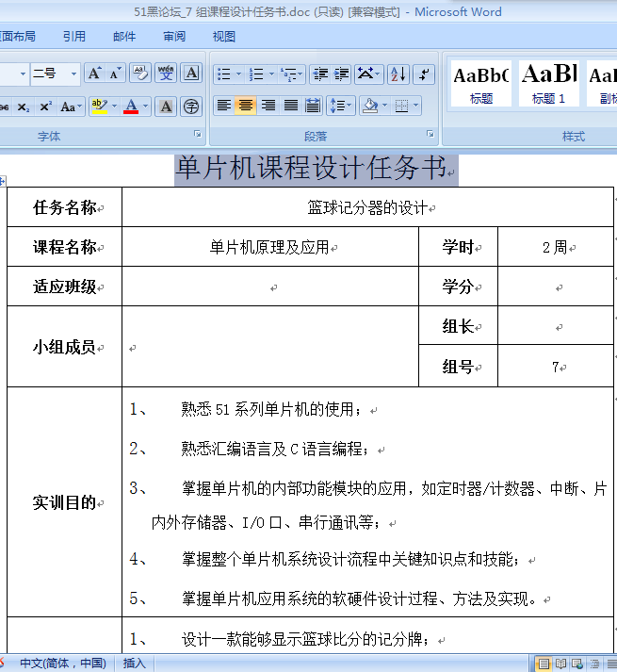Switch to the 审阅 tab

coord(174,37)
